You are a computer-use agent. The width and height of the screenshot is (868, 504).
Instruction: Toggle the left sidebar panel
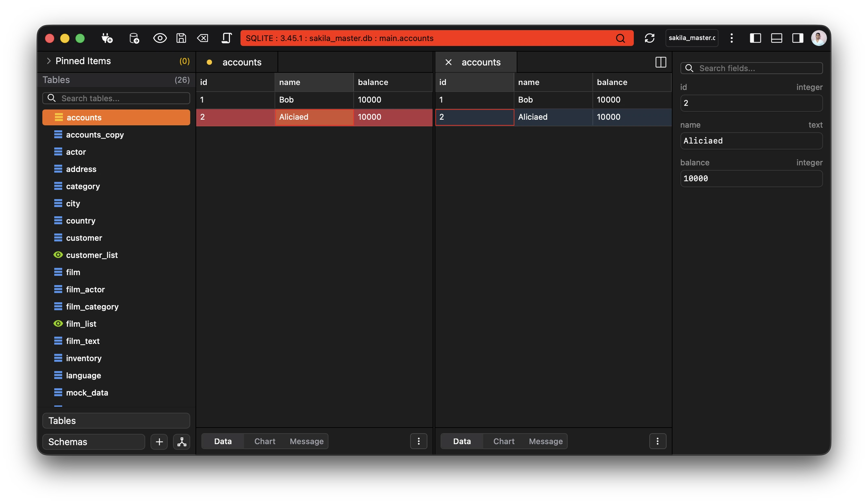click(x=756, y=38)
